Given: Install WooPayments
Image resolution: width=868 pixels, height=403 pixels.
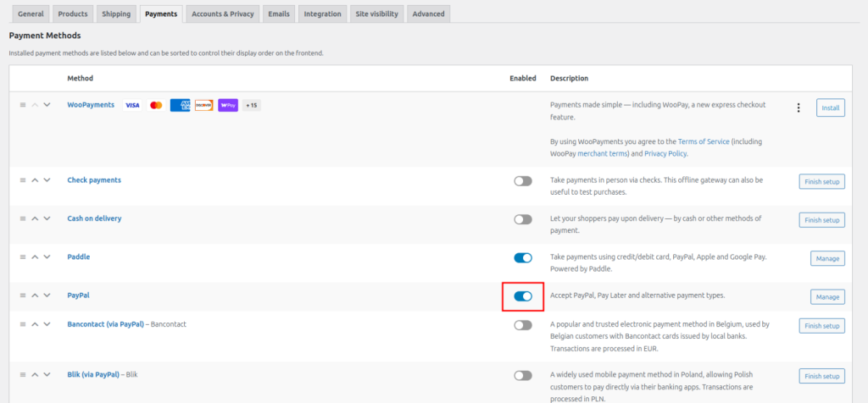Looking at the screenshot, I should point(831,108).
